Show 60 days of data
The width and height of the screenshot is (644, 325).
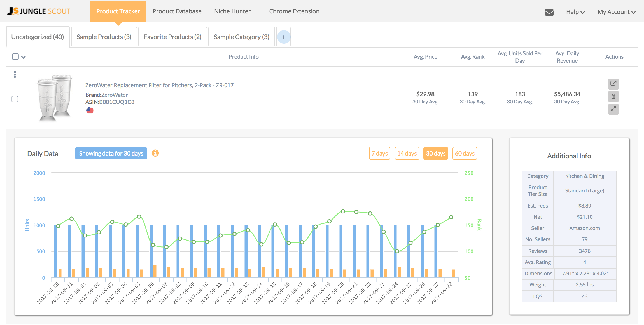[465, 153]
